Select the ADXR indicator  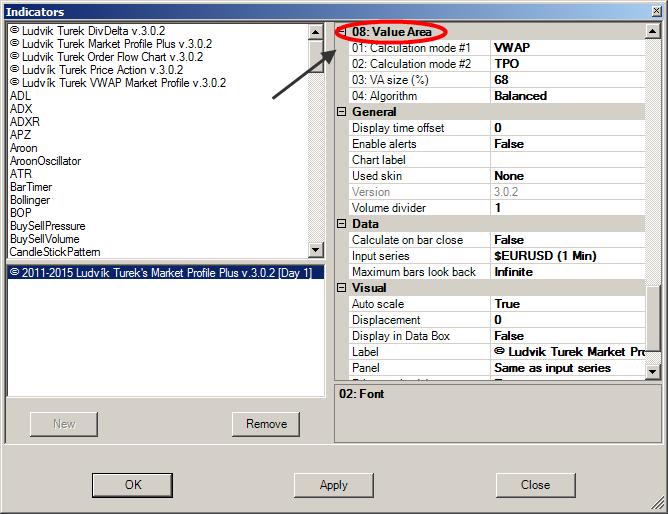point(25,122)
